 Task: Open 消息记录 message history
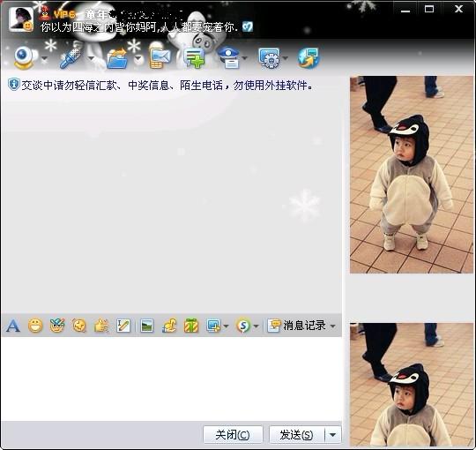pos(296,326)
